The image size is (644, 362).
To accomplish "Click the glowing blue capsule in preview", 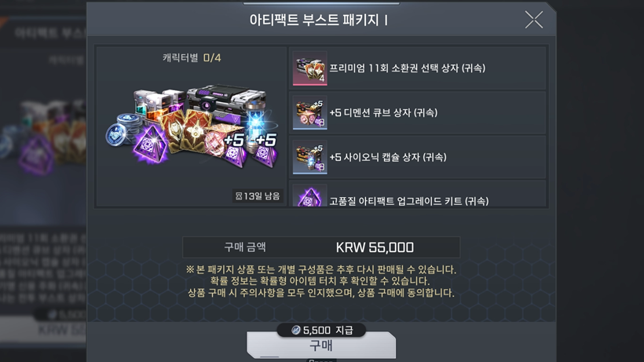I will point(254,119).
